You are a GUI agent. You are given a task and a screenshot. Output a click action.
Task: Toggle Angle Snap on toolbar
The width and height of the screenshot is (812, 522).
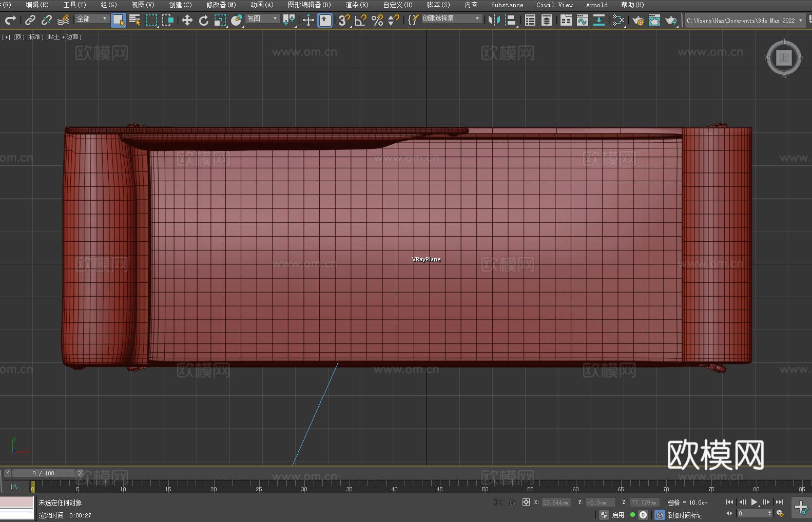point(360,20)
